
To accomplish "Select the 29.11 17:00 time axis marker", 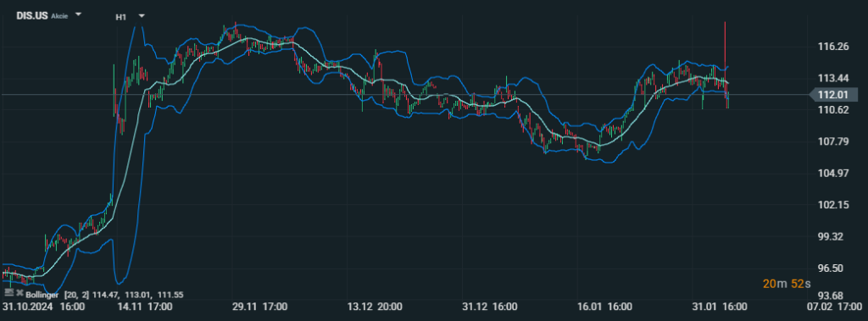I will tap(260, 307).
